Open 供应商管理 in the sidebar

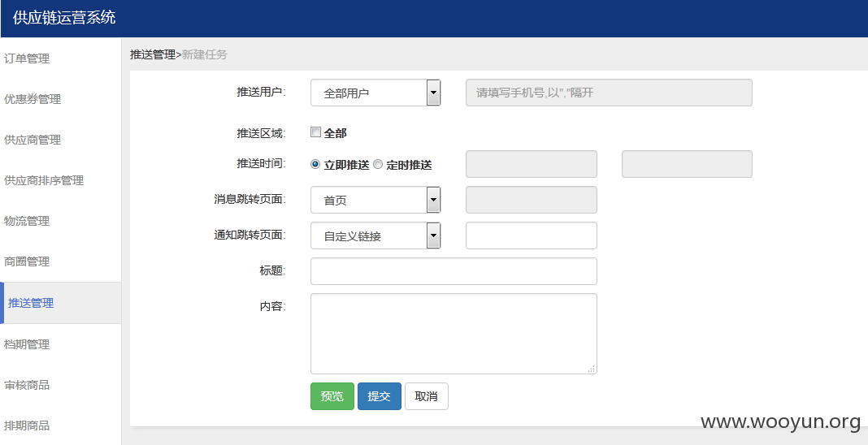click(x=33, y=140)
